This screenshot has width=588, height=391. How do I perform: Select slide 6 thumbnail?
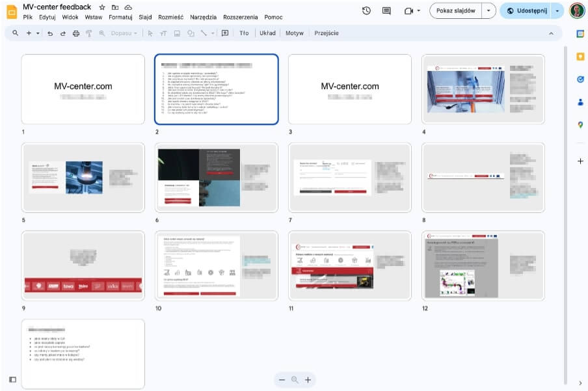tap(217, 177)
